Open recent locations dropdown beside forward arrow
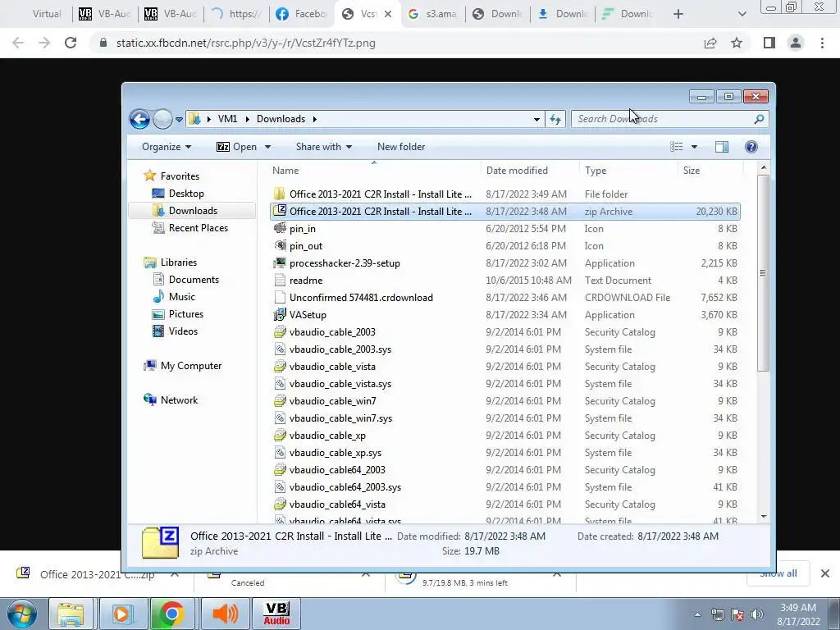840x630 pixels. 179,120
